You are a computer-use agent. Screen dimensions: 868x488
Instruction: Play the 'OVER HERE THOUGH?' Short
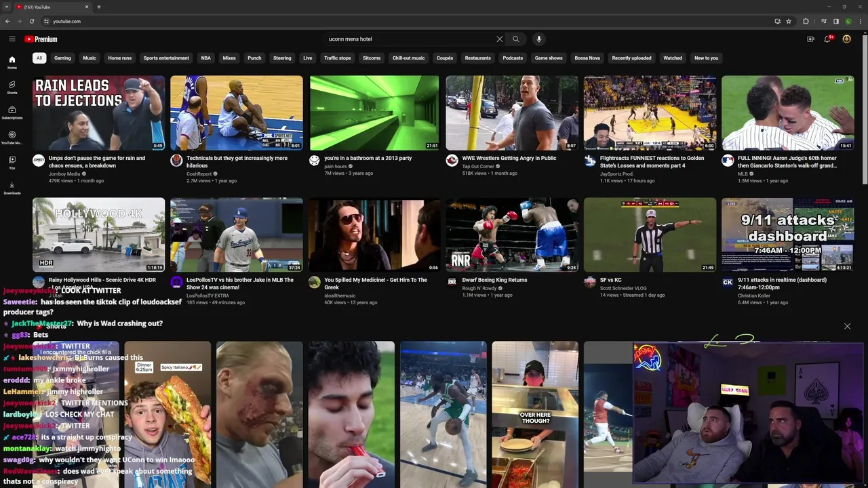tap(535, 414)
